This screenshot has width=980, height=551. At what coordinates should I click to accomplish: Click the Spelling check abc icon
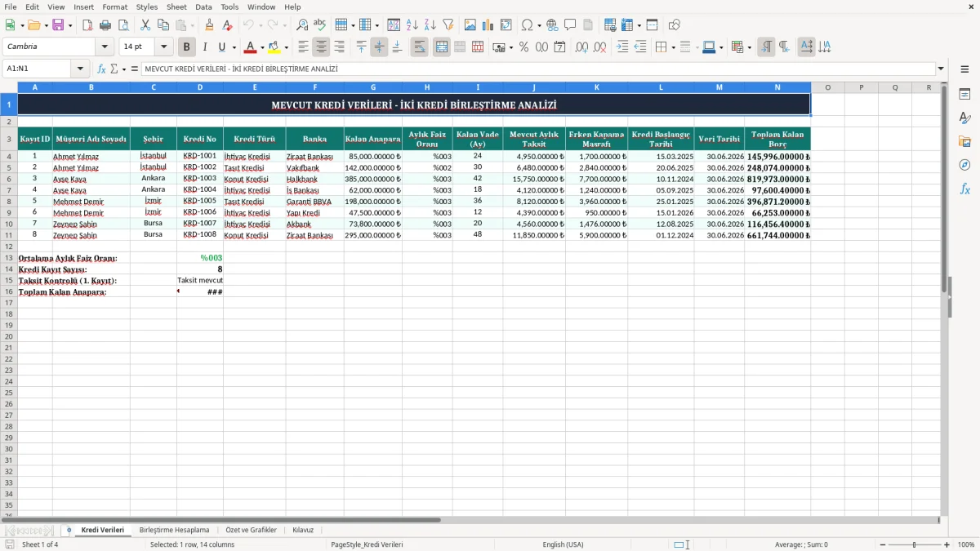pyautogui.click(x=319, y=25)
